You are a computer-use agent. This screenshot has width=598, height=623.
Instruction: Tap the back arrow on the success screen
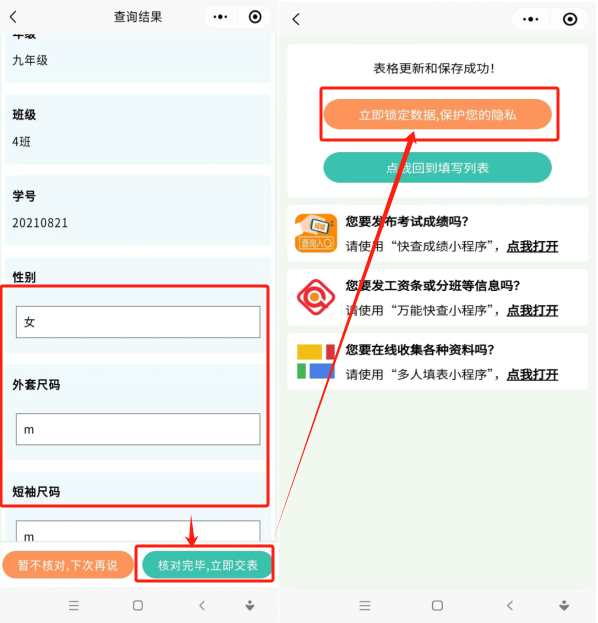[296, 19]
